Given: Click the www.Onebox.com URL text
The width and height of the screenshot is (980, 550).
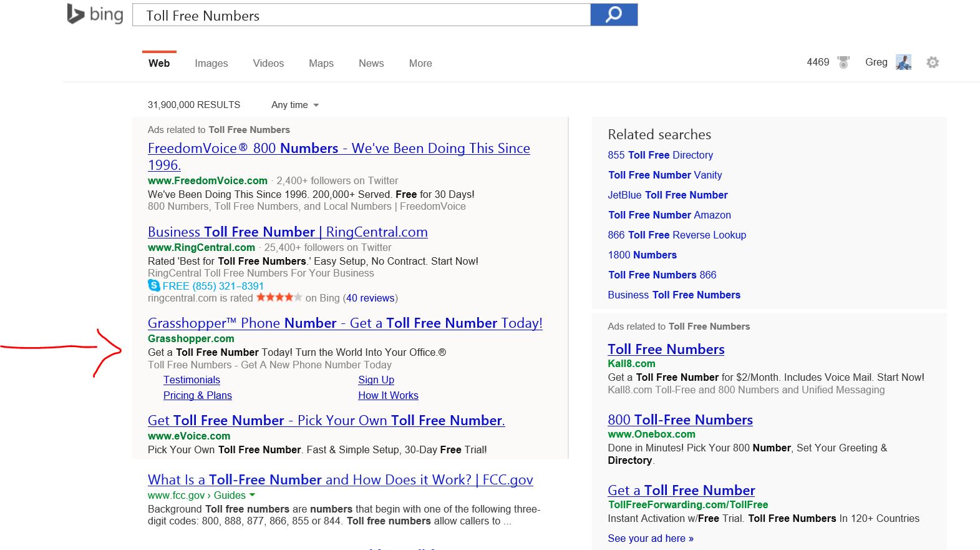Looking at the screenshot, I should [651, 434].
